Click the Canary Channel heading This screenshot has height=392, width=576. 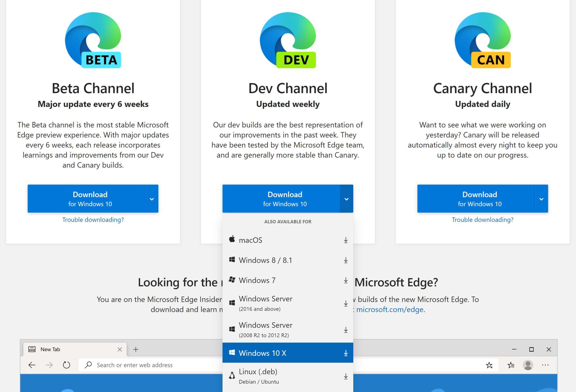(483, 88)
